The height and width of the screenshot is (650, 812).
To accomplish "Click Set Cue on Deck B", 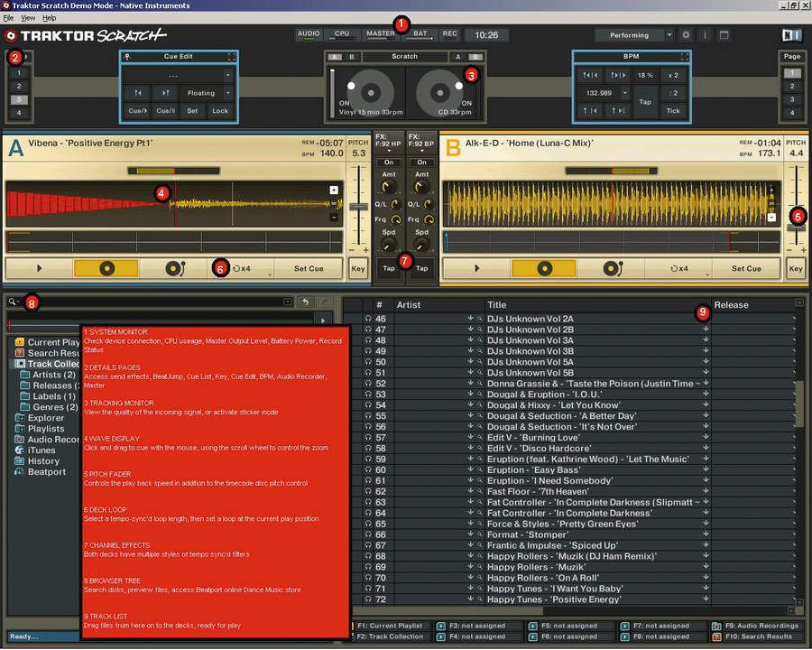I will click(x=746, y=268).
